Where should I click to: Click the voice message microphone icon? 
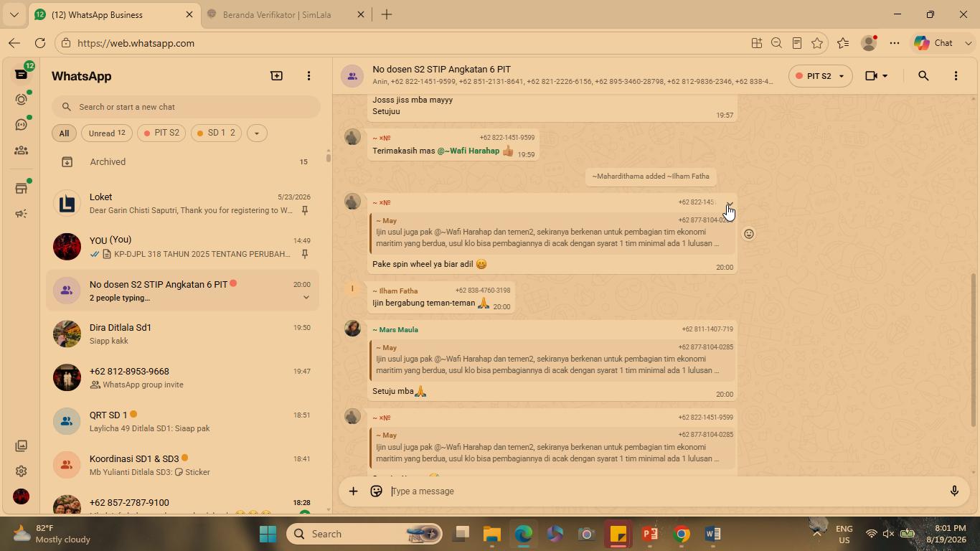coord(954,491)
